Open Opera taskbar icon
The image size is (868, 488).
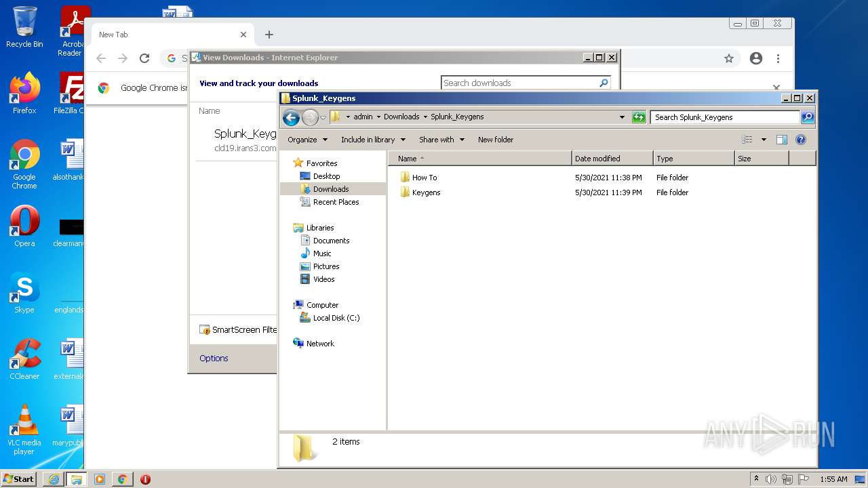pos(145,479)
